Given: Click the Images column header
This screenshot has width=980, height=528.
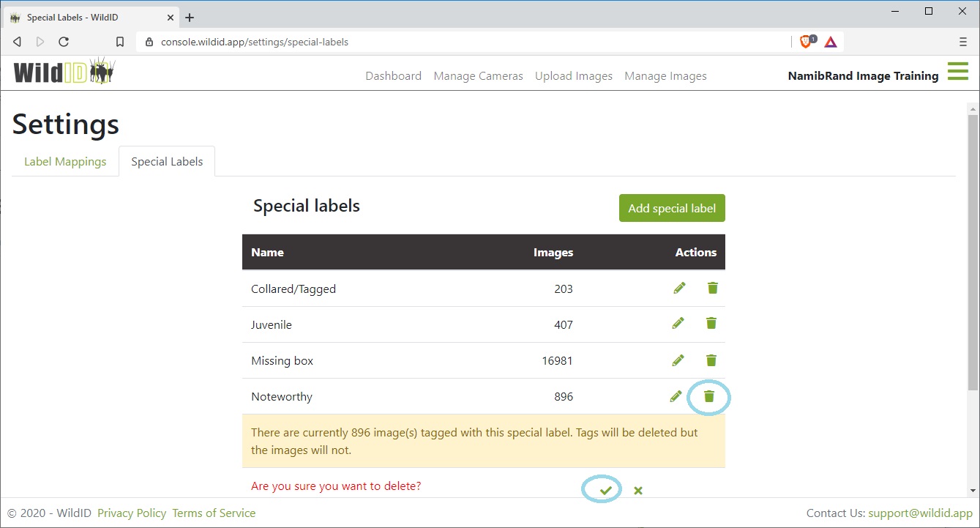Looking at the screenshot, I should tap(553, 253).
